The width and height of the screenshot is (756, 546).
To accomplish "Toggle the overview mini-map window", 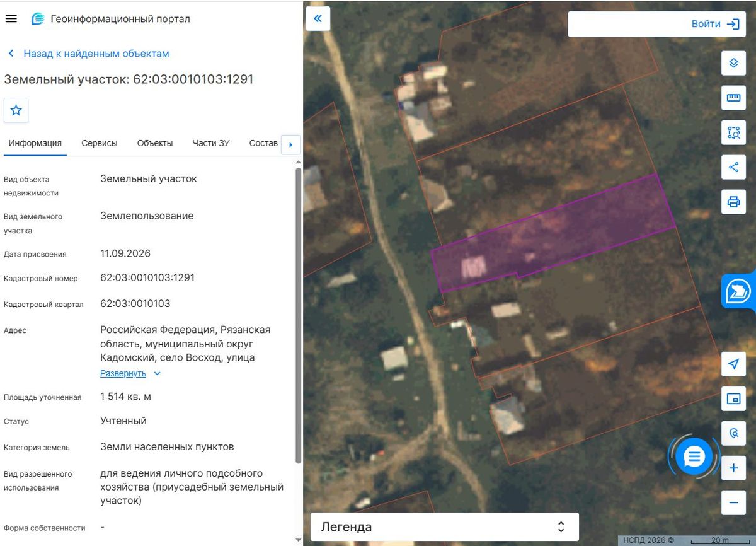I will point(733,399).
